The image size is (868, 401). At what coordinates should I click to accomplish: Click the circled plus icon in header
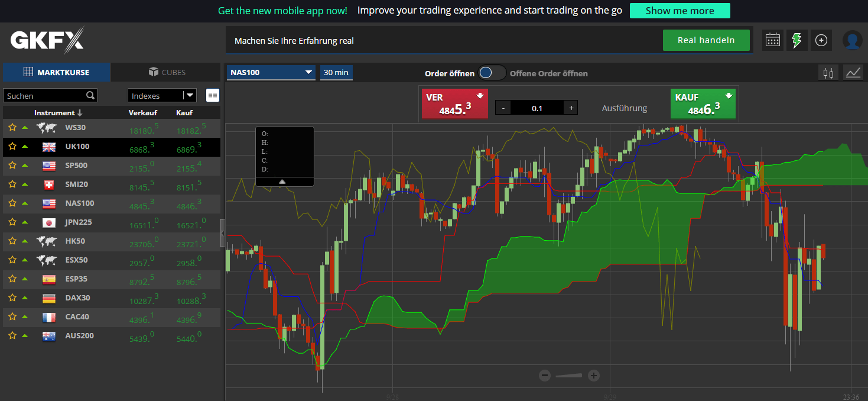tap(821, 40)
